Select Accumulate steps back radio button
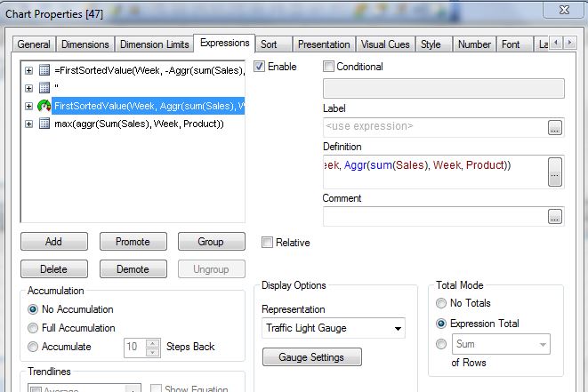The height and width of the screenshot is (392, 588). coord(33,347)
